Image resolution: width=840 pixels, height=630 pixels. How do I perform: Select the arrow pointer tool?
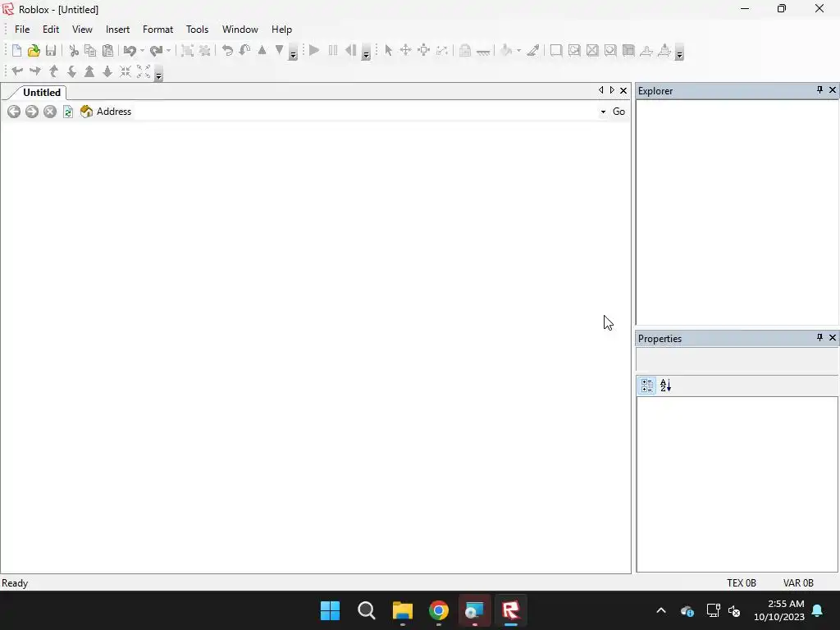click(x=388, y=50)
